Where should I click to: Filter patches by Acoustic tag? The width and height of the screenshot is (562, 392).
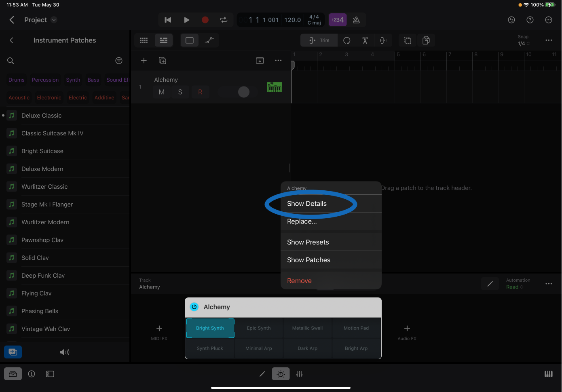[19, 98]
